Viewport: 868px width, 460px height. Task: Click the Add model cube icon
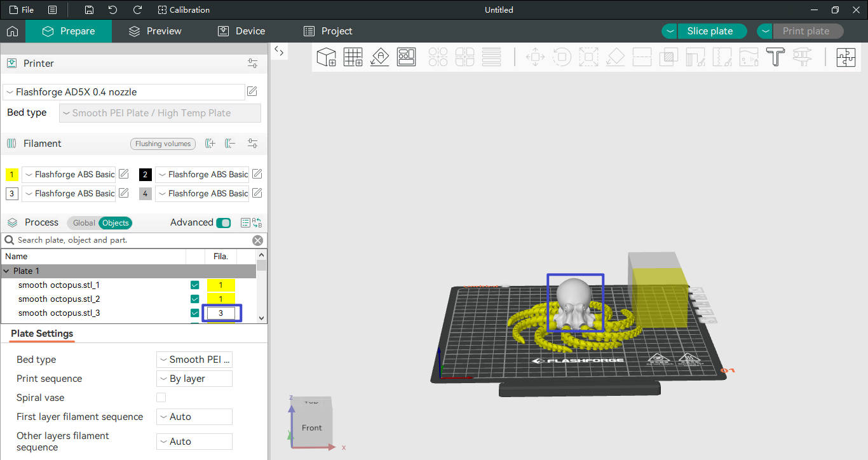(x=326, y=57)
